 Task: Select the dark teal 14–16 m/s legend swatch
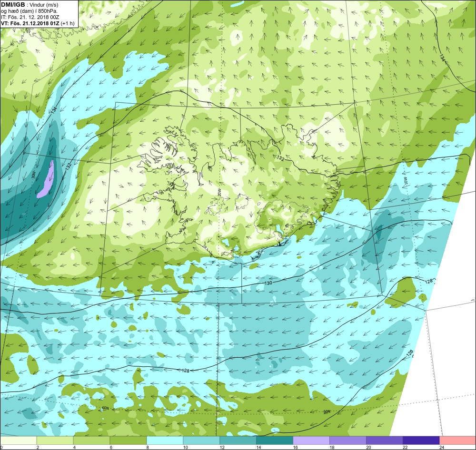pos(275,440)
